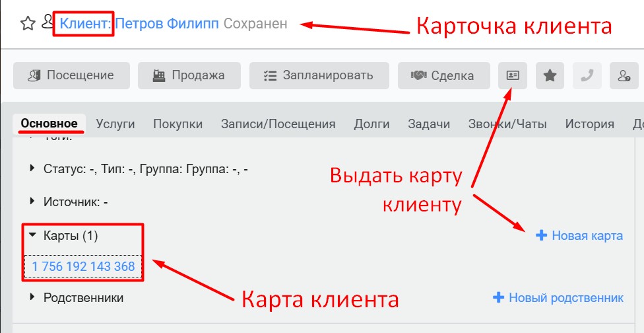Click the phone call icon button

pos(587,75)
